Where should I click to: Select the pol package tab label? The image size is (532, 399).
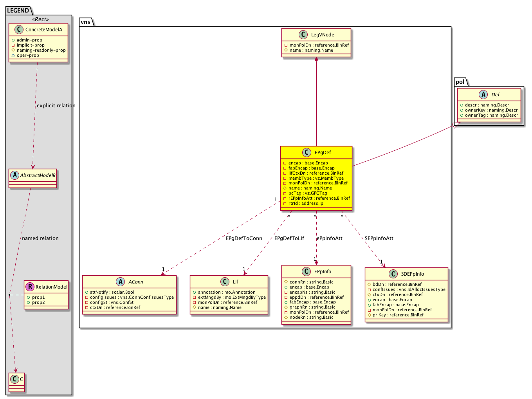coord(460,82)
